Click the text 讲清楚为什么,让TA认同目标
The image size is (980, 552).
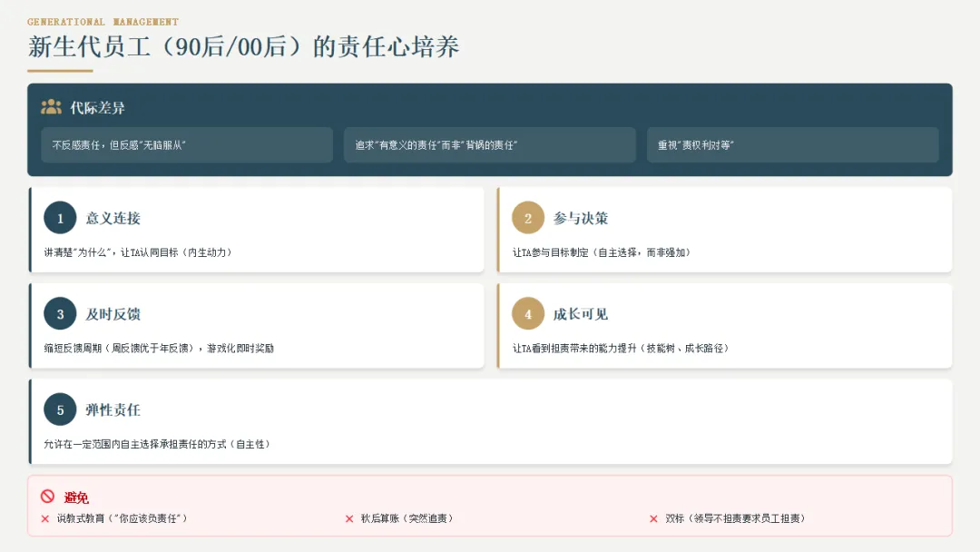[138, 252]
